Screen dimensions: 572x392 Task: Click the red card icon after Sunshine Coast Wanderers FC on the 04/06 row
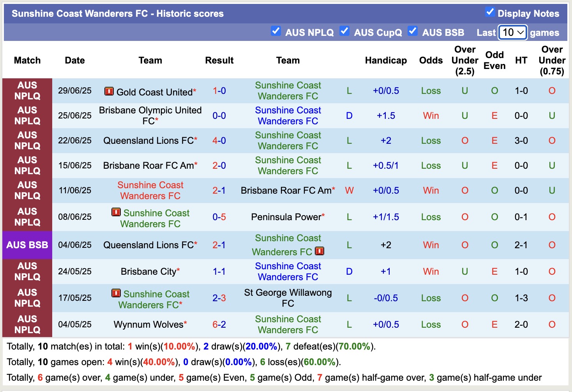click(320, 252)
